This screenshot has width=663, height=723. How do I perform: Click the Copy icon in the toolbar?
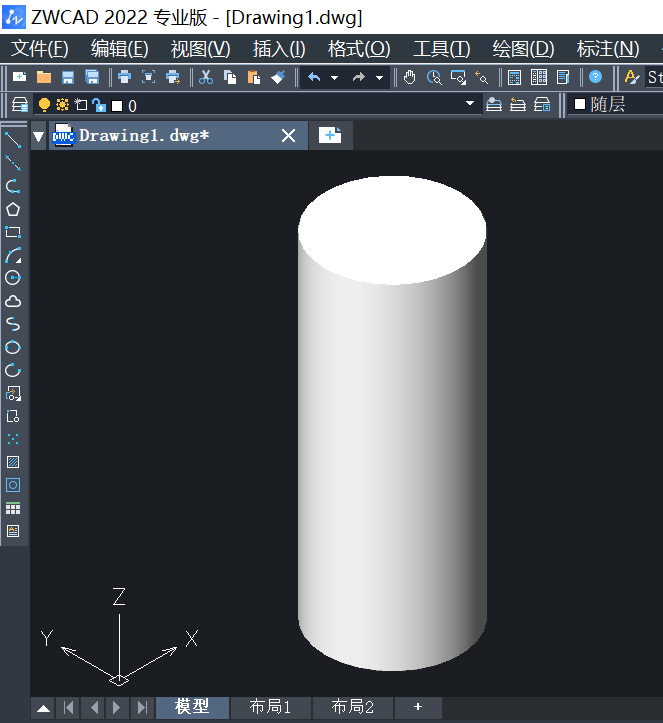click(x=230, y=77)
